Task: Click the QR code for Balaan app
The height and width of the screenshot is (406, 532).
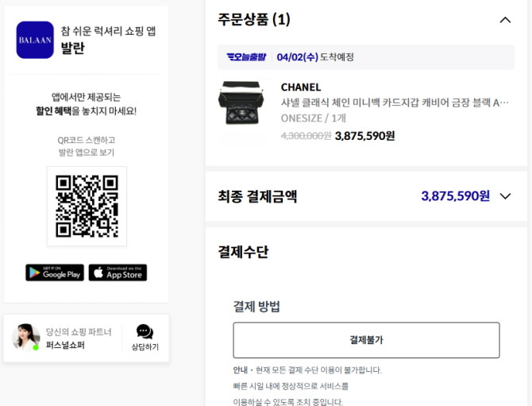Action: [x=87, y=206]
